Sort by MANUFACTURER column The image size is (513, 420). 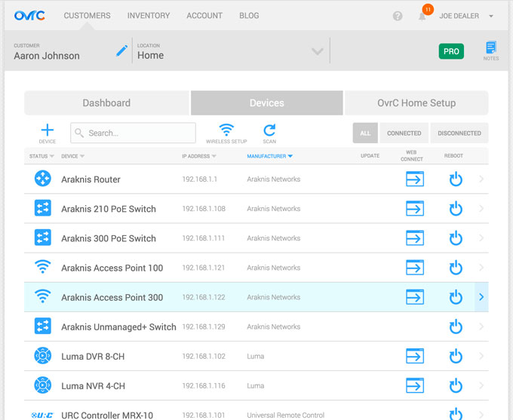tap(269, 156)
